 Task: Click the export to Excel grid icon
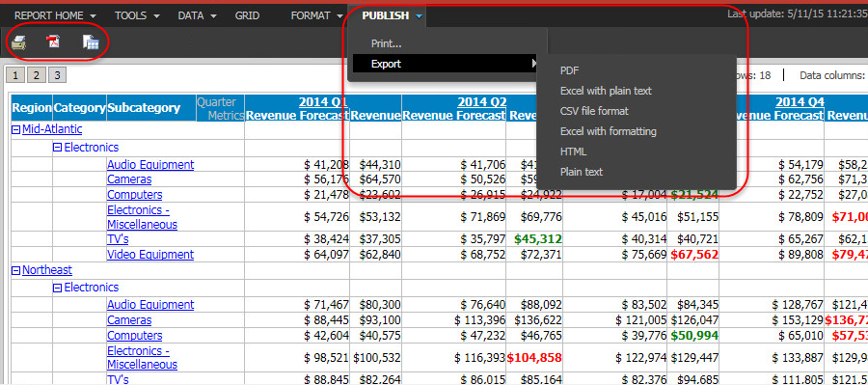click(x=91, y=42)
